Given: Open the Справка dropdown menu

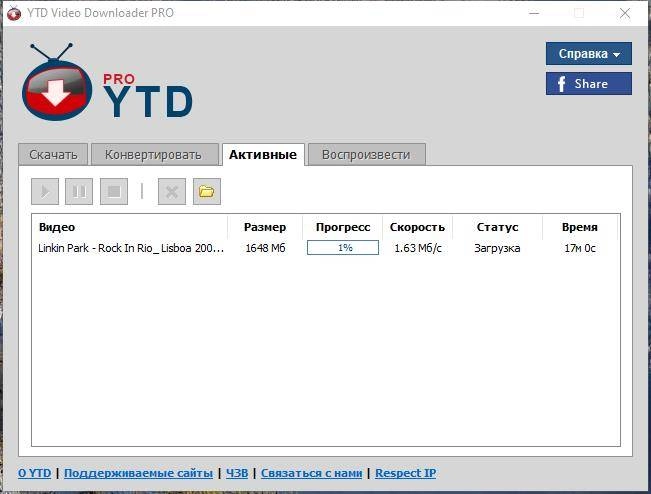Looking at the screenshot, I should pos(589,54).
